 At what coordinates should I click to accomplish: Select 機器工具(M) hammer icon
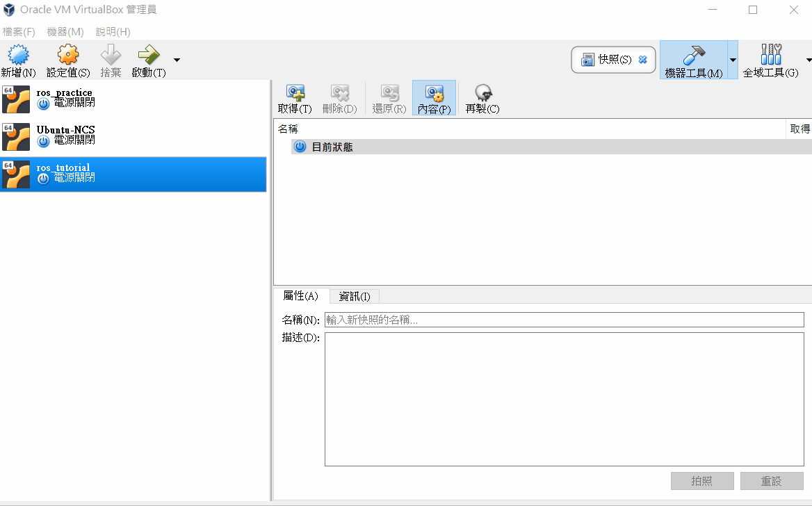[x=694, y=54]
